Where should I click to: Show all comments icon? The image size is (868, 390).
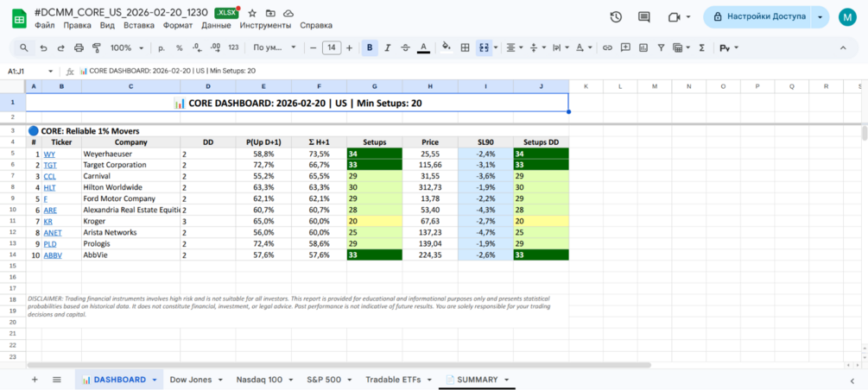click(643, 17)
